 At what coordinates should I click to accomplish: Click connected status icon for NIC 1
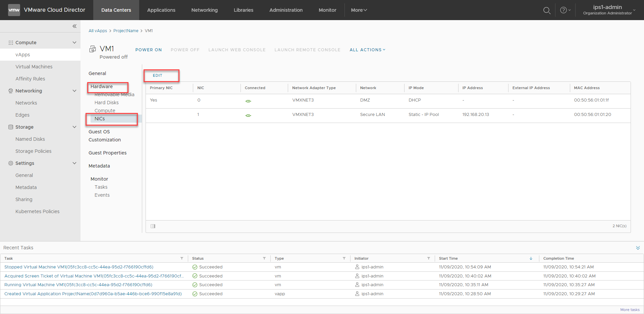click(248, 116)
